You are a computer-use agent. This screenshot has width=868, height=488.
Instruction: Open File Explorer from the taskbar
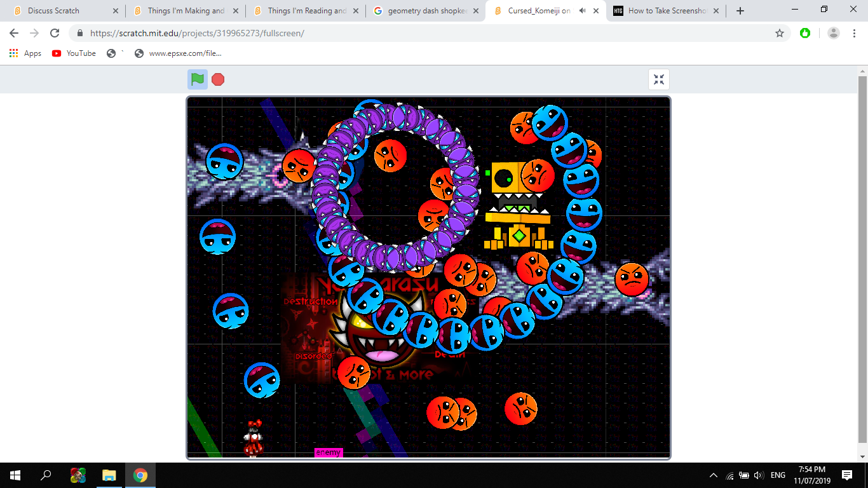109,475
